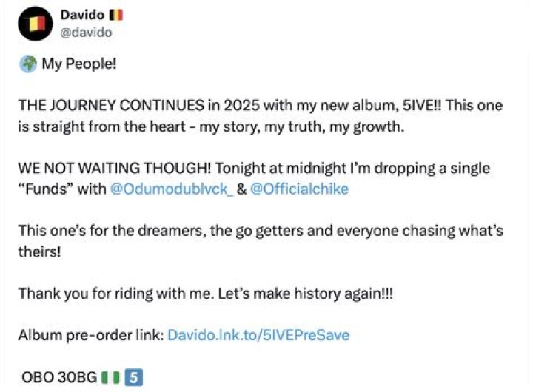Viewport: 533px width, 392px height.
Task: Open the Davido display name link
Action: pos(82,15)
